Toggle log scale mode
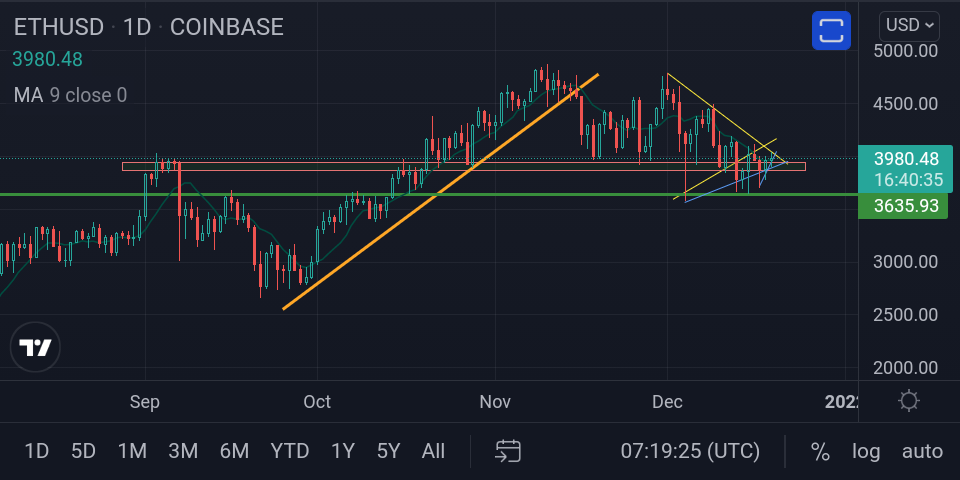960x480 pixels. click(866, 452)
